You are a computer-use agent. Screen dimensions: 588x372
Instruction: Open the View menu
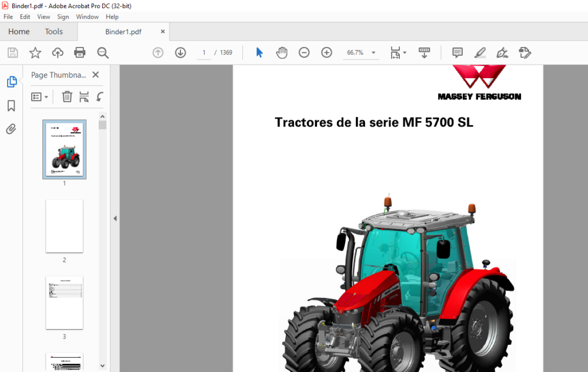44,17
